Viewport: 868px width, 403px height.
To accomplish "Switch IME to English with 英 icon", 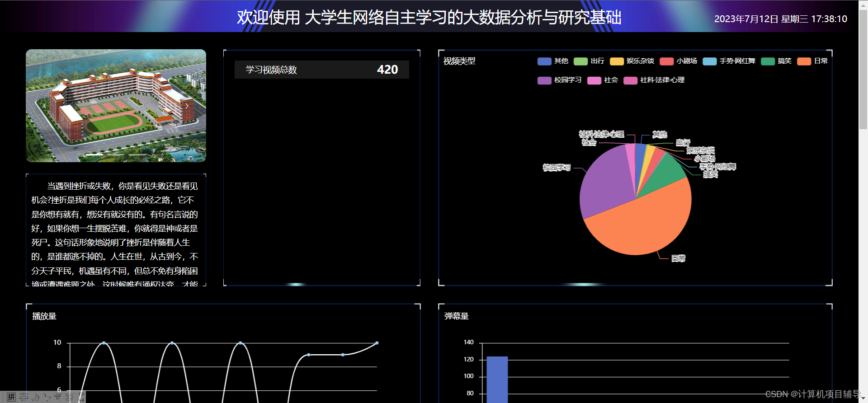I will coord(24,397).
